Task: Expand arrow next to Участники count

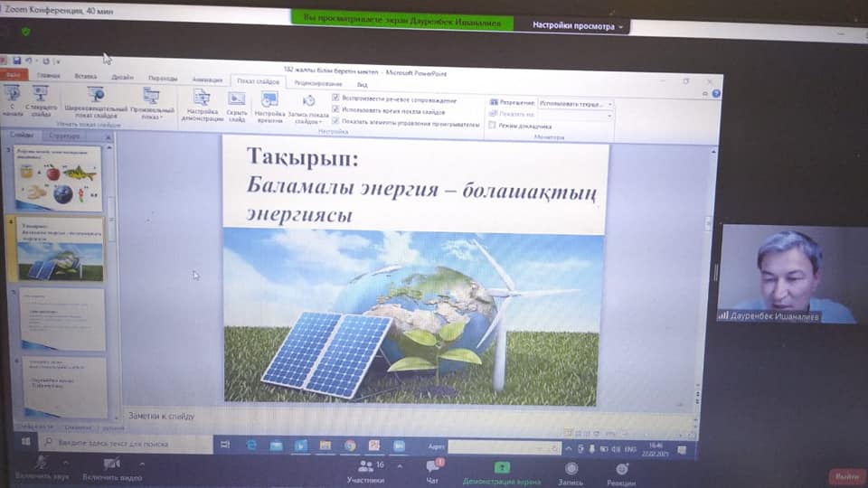Action: (x=400, y=466)
